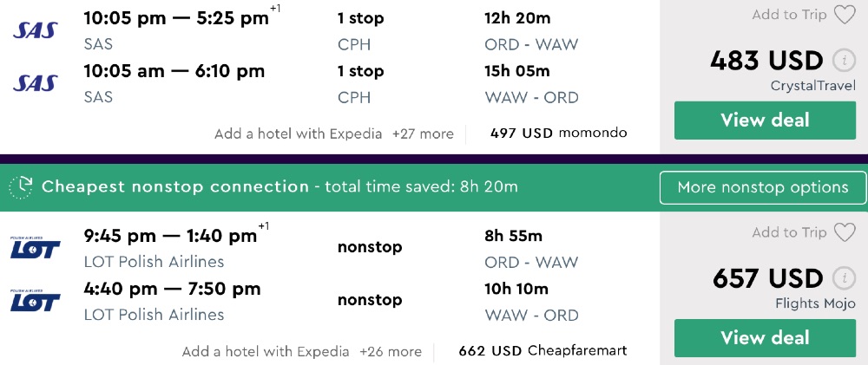Click Add a hotel with Expedia under SAS
Image resolution: width=868 pixels, height=365 pixels.
click(298, 134)
